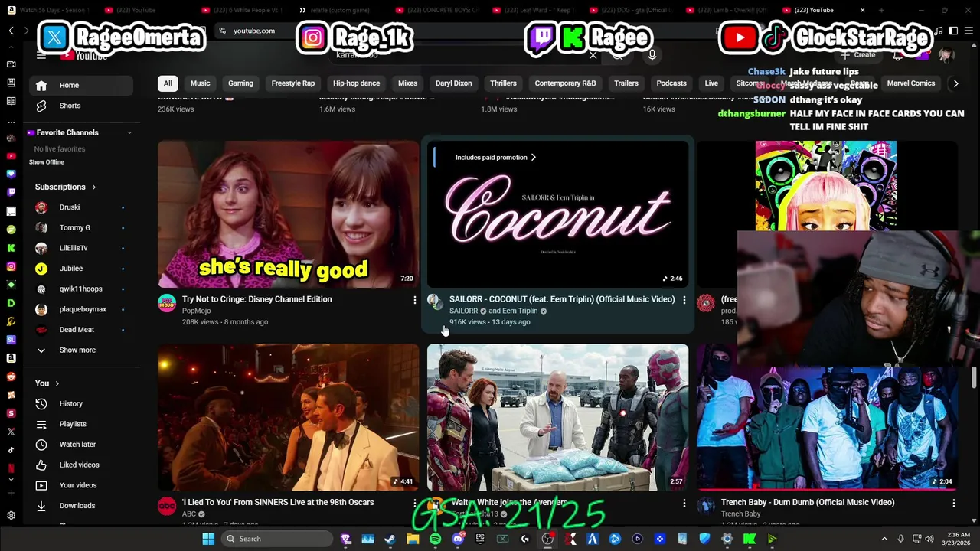980x551 pixels.
Task: Open Shorts in the sidebar
Action: 80,106
